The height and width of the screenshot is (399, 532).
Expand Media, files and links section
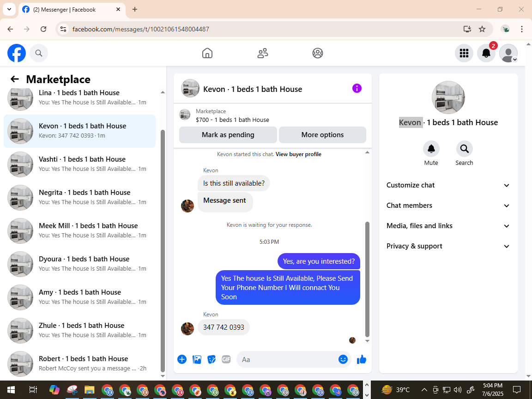[x=448, y=226]
